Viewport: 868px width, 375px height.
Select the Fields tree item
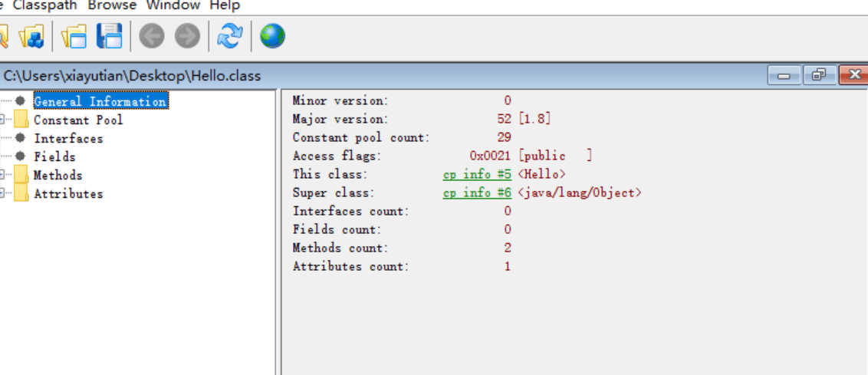[x=54, y=157]
